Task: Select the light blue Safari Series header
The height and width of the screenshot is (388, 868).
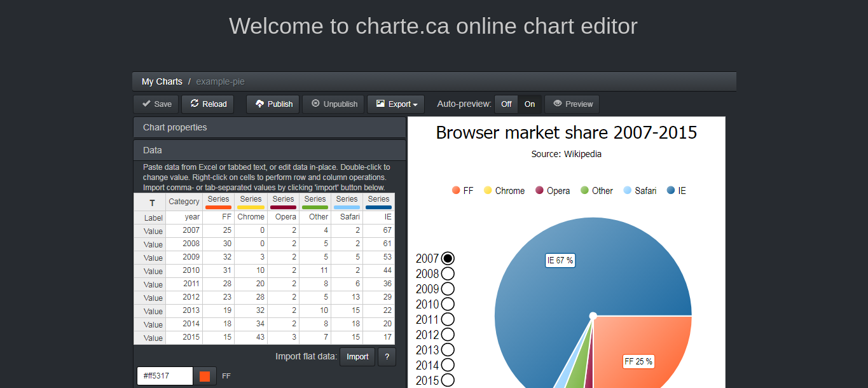Action: click(x=347, y=202)
